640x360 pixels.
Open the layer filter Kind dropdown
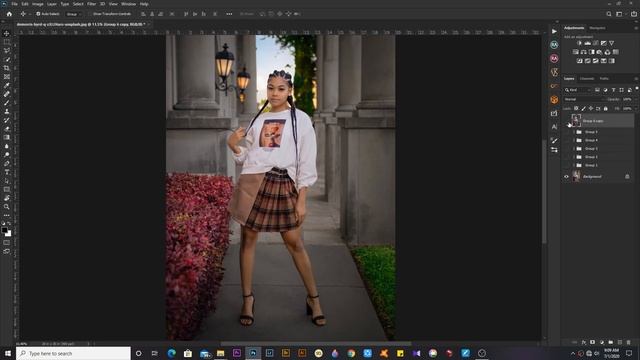pos(578,90)
